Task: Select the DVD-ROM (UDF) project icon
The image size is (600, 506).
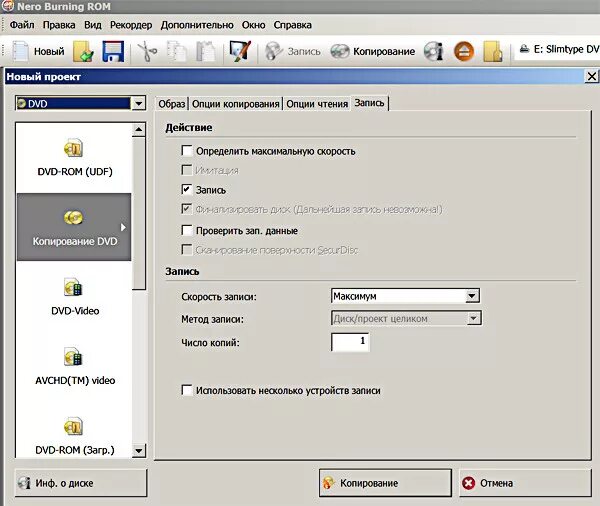Action: [x=73, y=149]
